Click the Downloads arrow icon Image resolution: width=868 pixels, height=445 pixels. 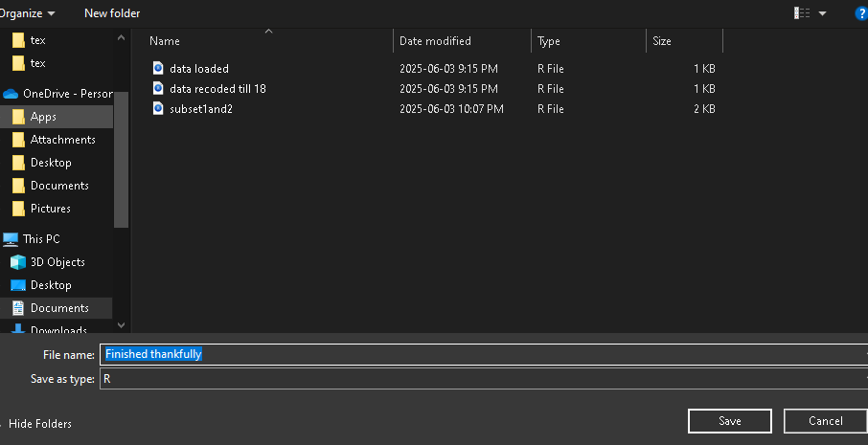[18, 329]
